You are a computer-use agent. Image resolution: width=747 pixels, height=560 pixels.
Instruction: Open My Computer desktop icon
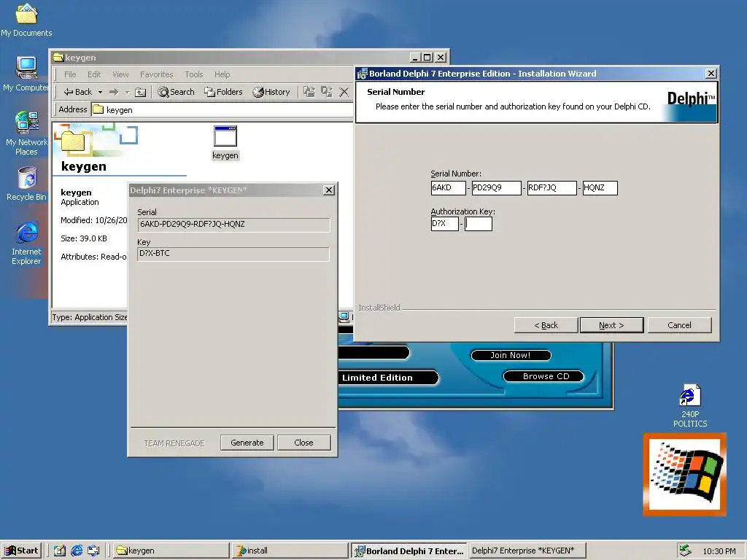pos(26,74)
